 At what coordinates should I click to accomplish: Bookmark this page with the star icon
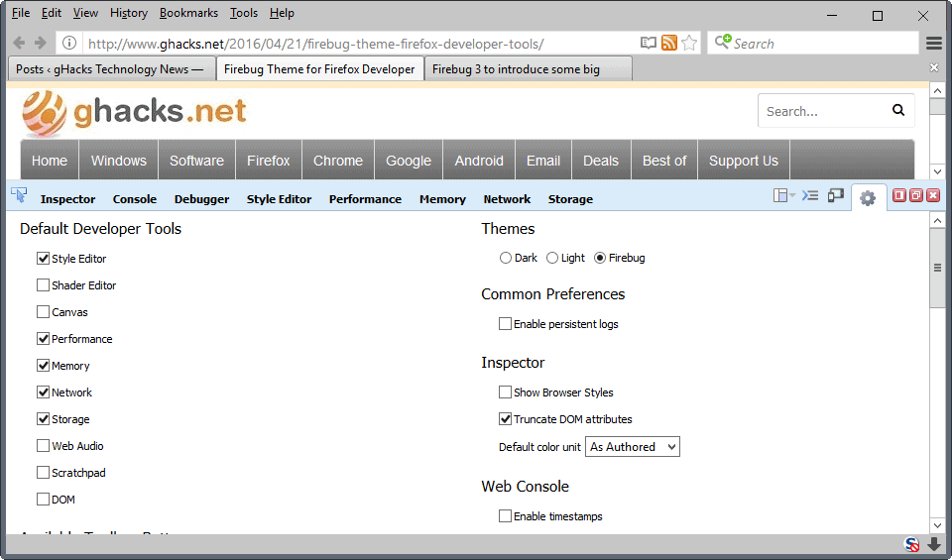click(x=689, y=44)
